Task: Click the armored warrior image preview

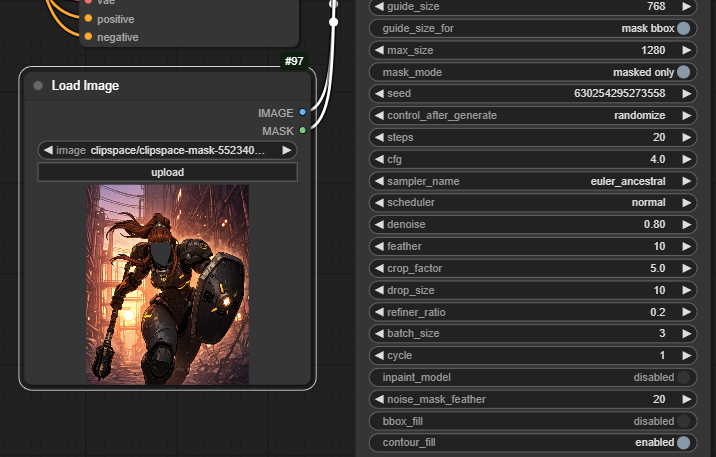Action: click(168, 284)
